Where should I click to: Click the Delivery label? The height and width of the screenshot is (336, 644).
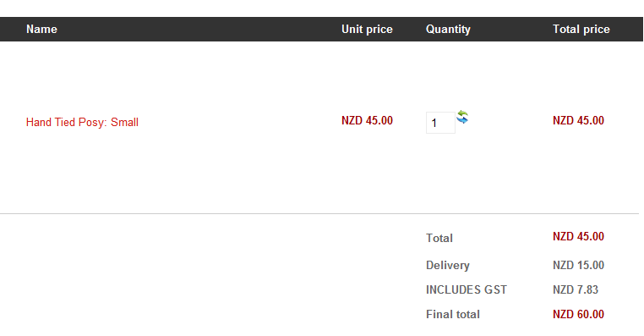448,265
